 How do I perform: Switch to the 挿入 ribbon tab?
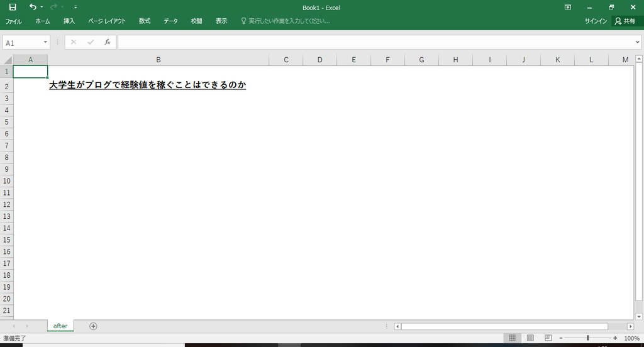69,21
